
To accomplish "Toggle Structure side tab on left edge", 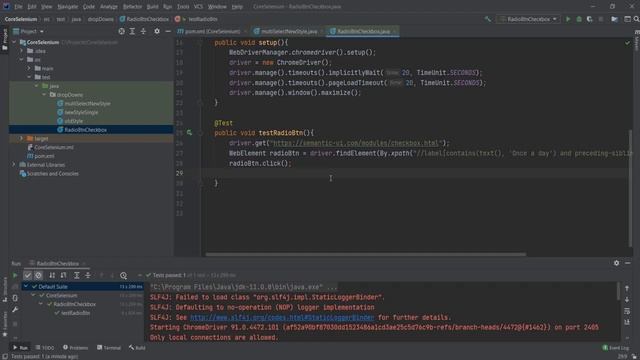I will tap(4, 289).
